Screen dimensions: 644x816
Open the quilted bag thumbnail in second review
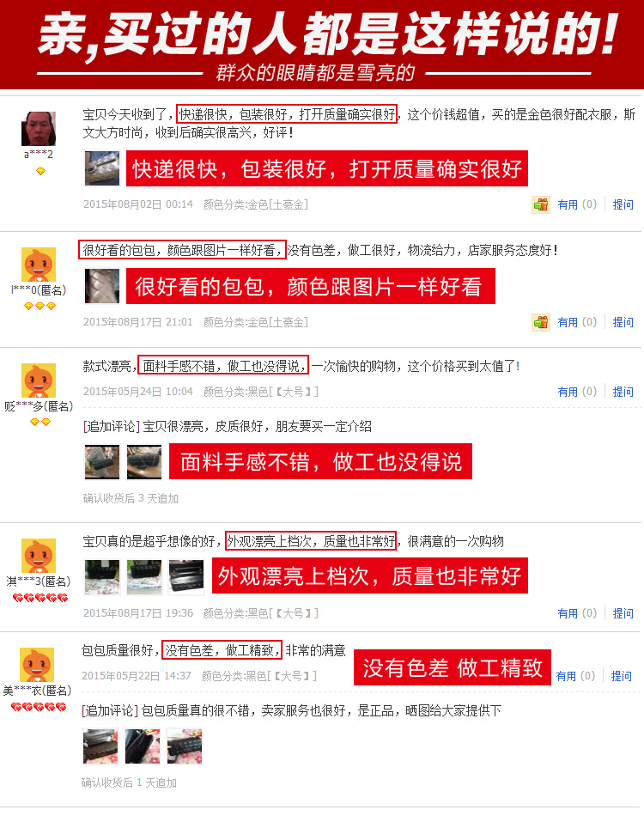coord(102,286)
